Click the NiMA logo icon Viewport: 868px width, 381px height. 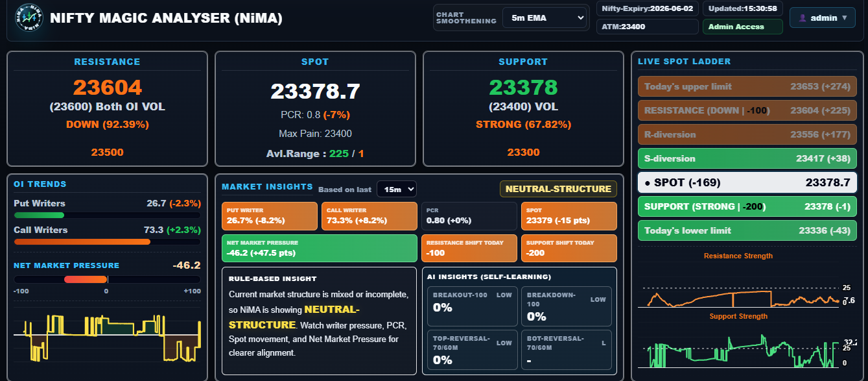click(28, 18)
